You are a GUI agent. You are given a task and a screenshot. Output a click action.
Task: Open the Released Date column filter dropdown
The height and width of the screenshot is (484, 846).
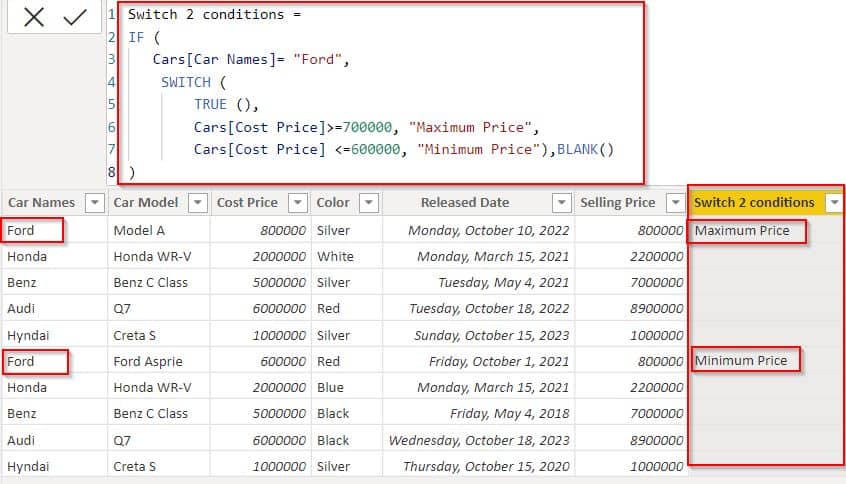[x=562, y=203]
